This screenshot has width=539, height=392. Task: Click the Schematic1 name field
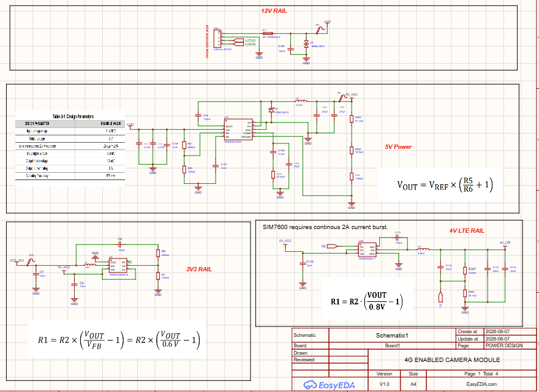pyautogui.click(x=392, y=335)
